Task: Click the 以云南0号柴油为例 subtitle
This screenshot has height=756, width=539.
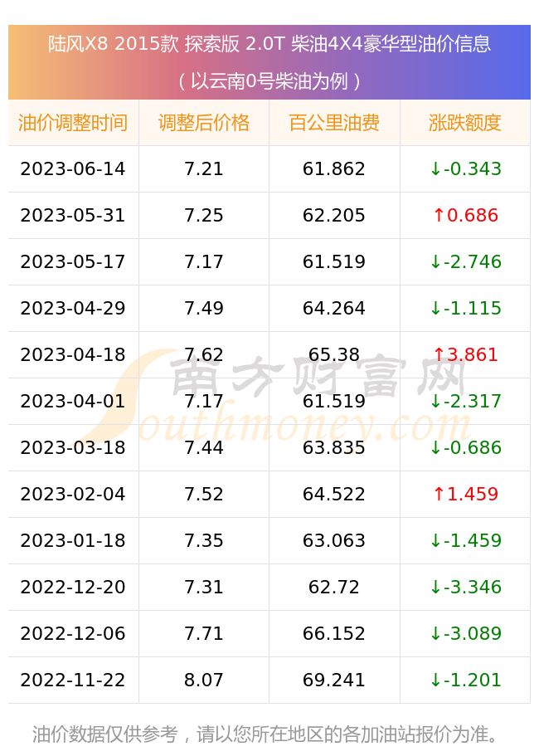Action: pyautogui.click(x=269, y=80)
